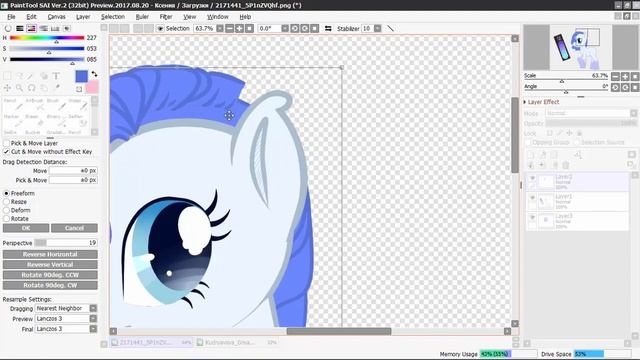The image size is (640, 360).
Task: Open the Layer menu
Action: click(83, 17)
